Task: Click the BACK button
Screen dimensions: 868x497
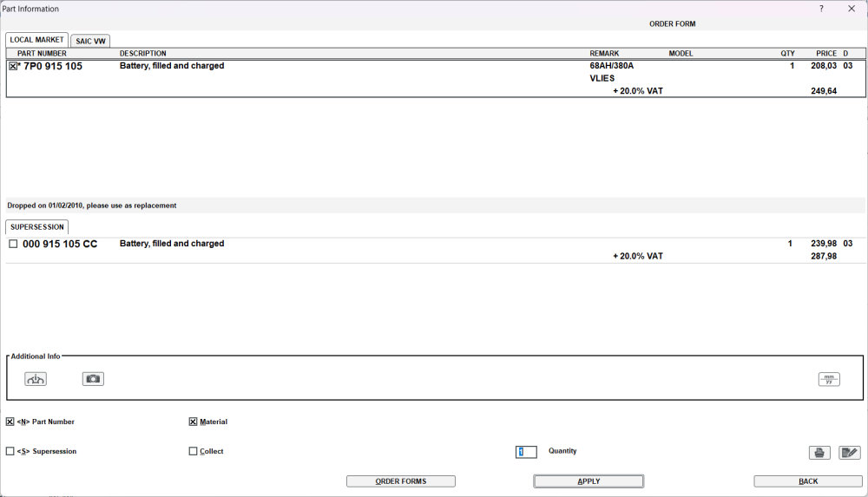Action: [808, 481]
